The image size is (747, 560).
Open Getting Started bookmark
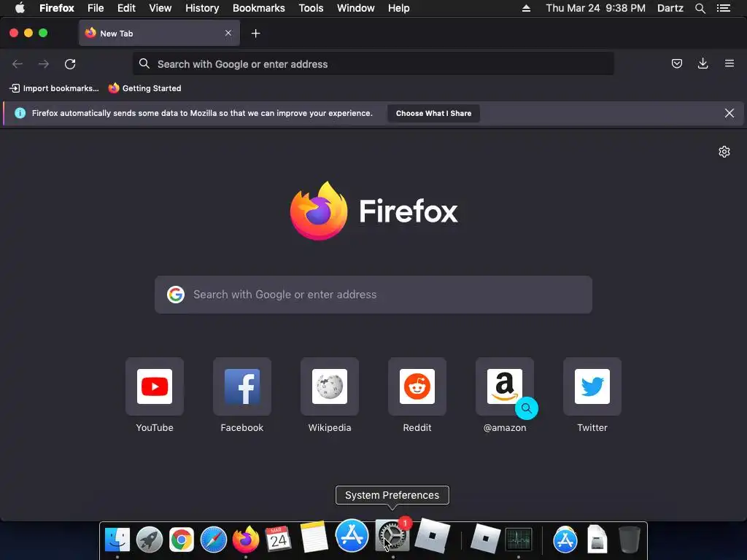tap(145, 88)
